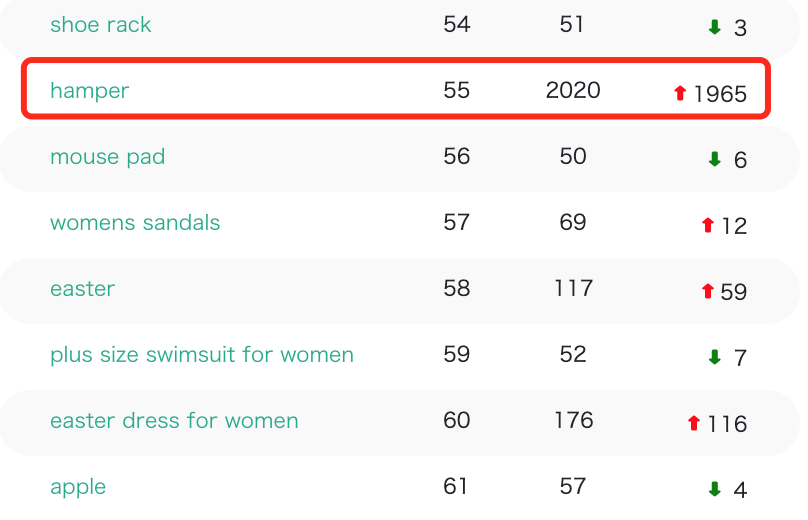Open the 'hamper' keyword link
This screenshot has height=520, width=808.
pyautogui.click(x=89, y=91)
